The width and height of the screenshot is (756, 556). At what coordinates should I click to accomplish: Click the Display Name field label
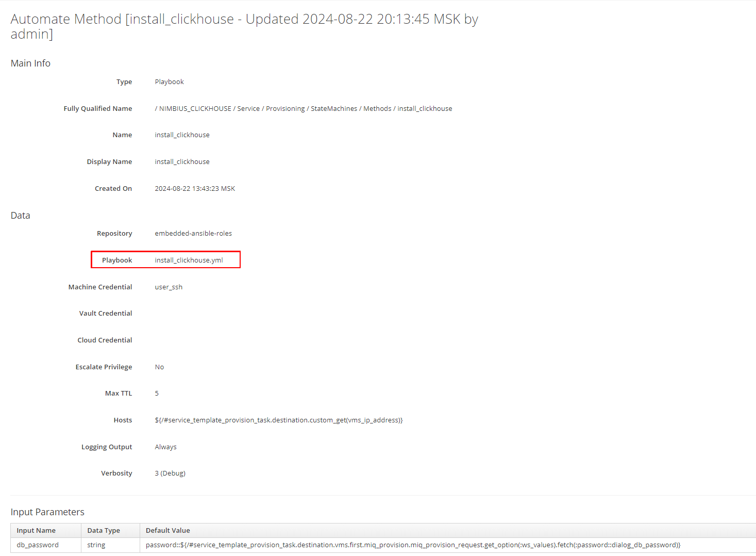(x=109, y=162)
